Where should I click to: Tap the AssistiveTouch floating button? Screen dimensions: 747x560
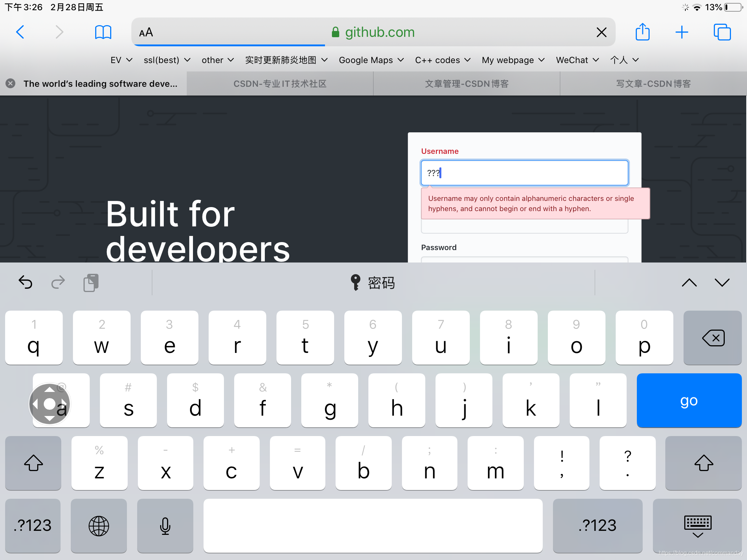click(50, 404)
